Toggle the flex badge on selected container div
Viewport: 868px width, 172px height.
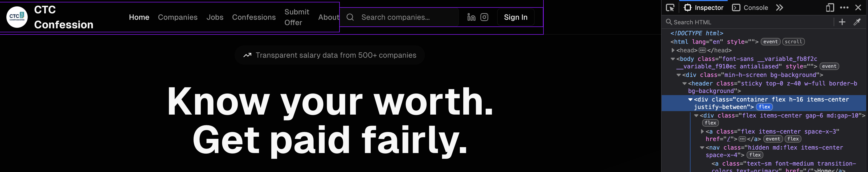pyautogui.click(x=764, y=107)
